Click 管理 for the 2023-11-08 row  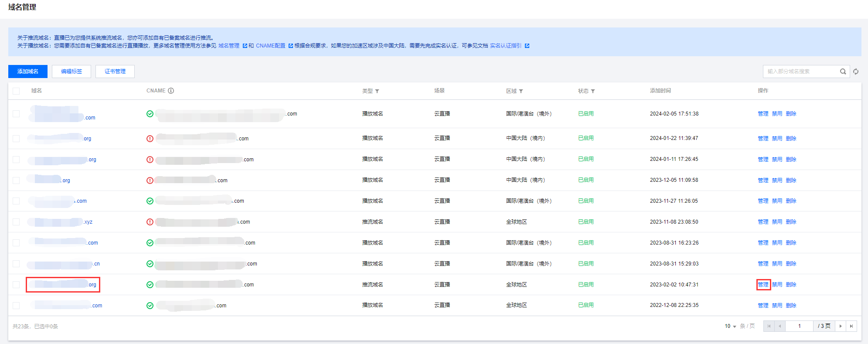click(x=763, y=222)
